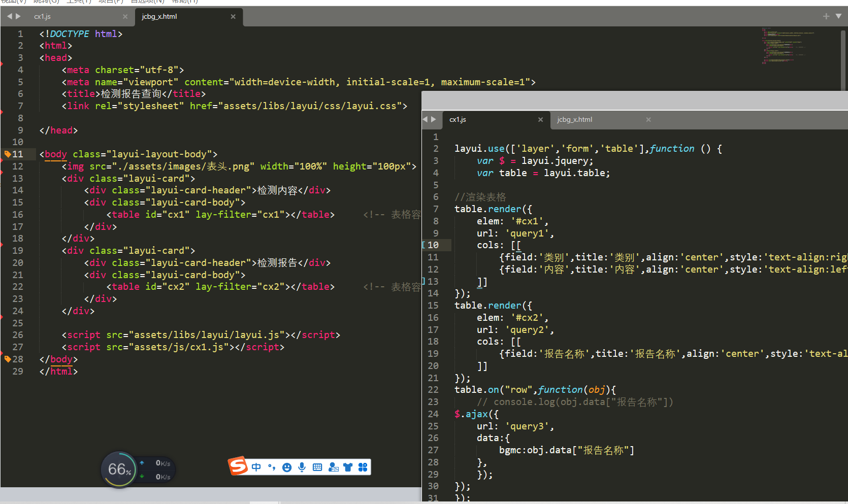
Task: Click 'query1' url string in cx1.js
Action: pyautogui.click(x=527, y=233)
